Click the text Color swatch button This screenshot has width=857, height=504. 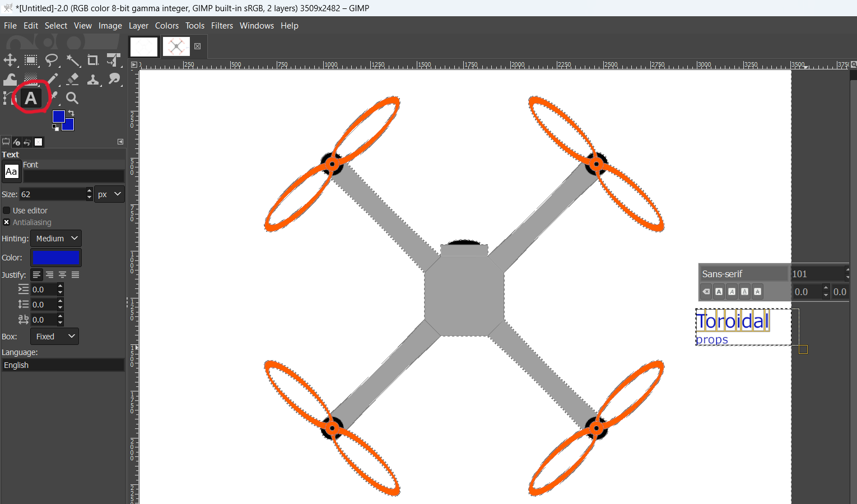click(x=56, y=258)
